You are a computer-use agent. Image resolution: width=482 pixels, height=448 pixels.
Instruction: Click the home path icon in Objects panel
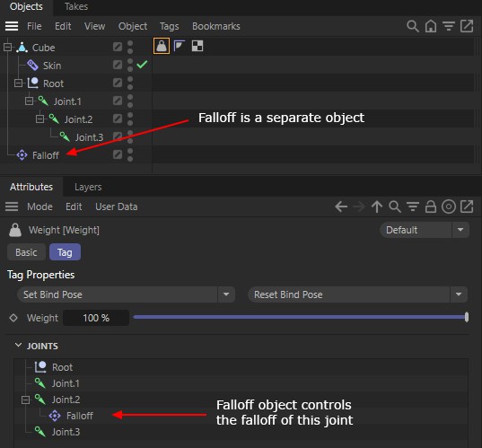click(x=431, y=26)
